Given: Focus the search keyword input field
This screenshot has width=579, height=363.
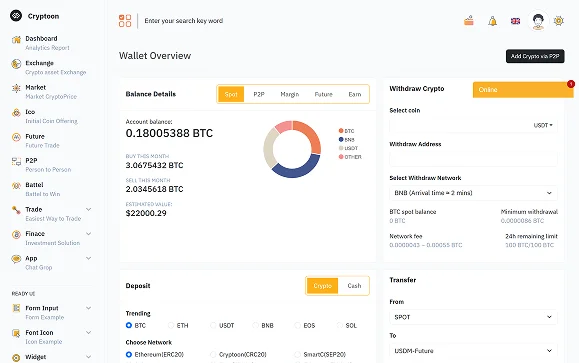Looking at the screenshot, I should click(x=184, y=21).
